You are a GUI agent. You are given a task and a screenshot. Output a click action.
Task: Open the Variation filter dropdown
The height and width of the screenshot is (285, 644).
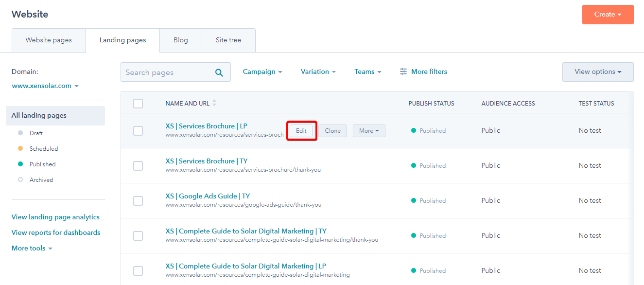pos(318,71)
